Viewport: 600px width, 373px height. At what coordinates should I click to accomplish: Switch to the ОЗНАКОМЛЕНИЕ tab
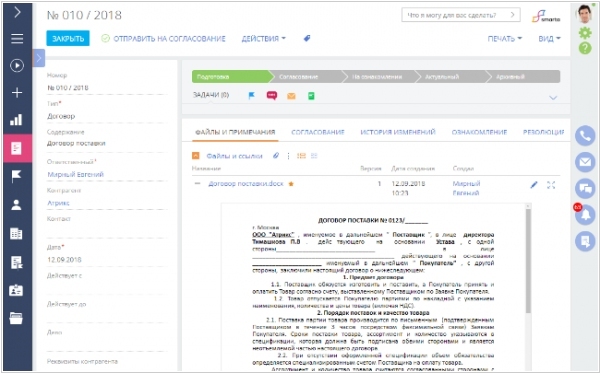[x=479, y=132]
